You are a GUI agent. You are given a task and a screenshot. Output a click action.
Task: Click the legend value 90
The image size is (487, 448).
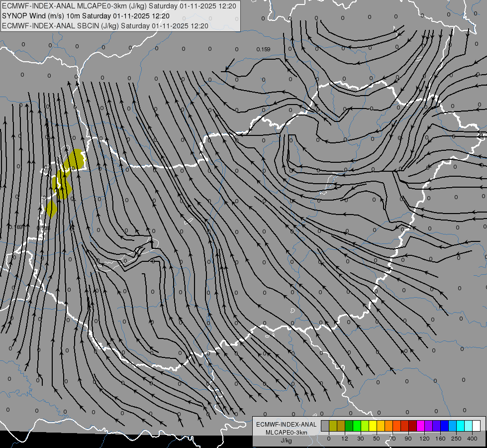click(408, 439)
